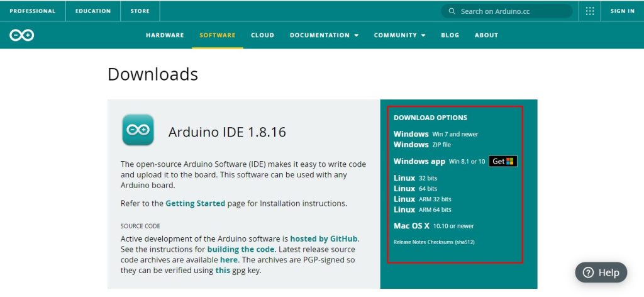This screenshot has width=644, height=297.
Task: Click the DOWNLOAD OPTIONS heading
Action: pyautogui.click(x=430, y=118)
